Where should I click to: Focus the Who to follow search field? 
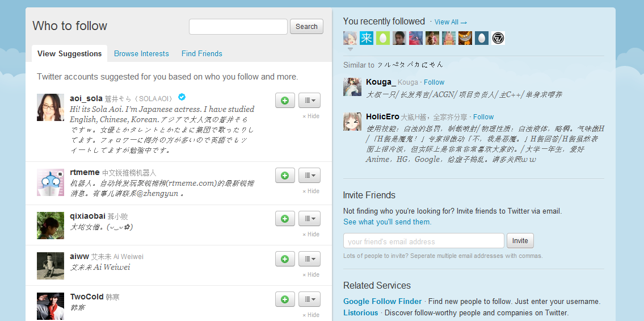click(x=238, y=26)
